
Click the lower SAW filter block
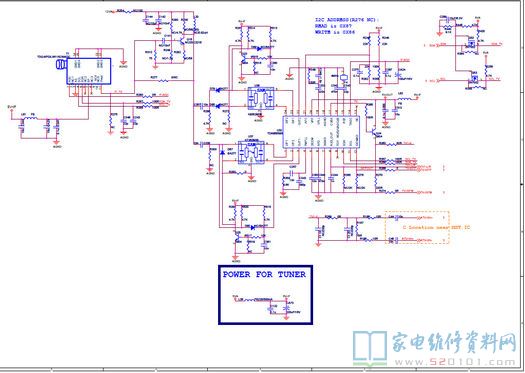pos(251,152)
